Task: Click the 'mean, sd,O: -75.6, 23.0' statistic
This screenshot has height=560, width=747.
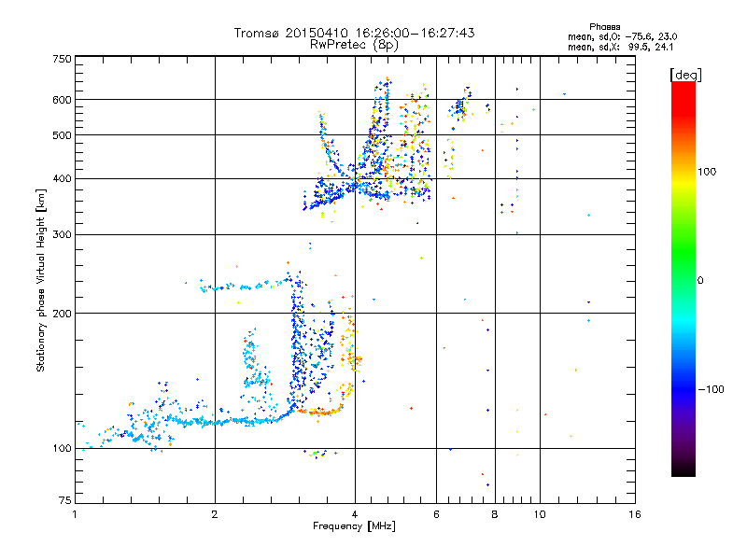Action: pos(623,36)
